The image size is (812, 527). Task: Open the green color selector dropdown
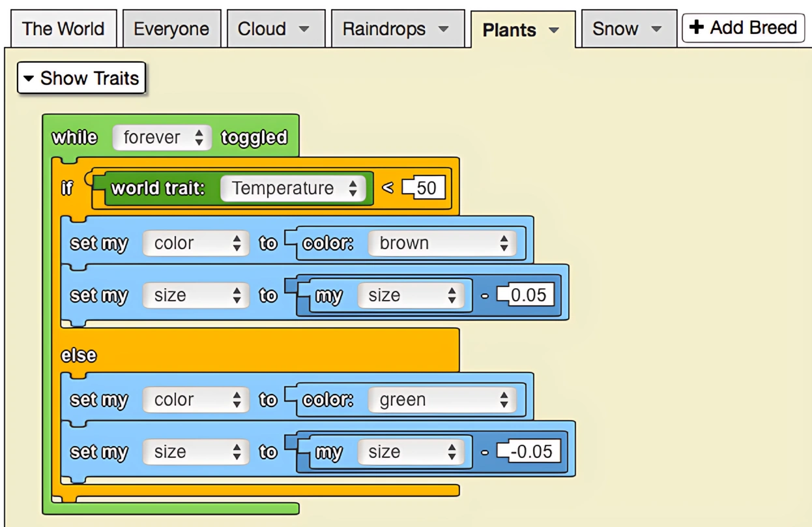443,399
